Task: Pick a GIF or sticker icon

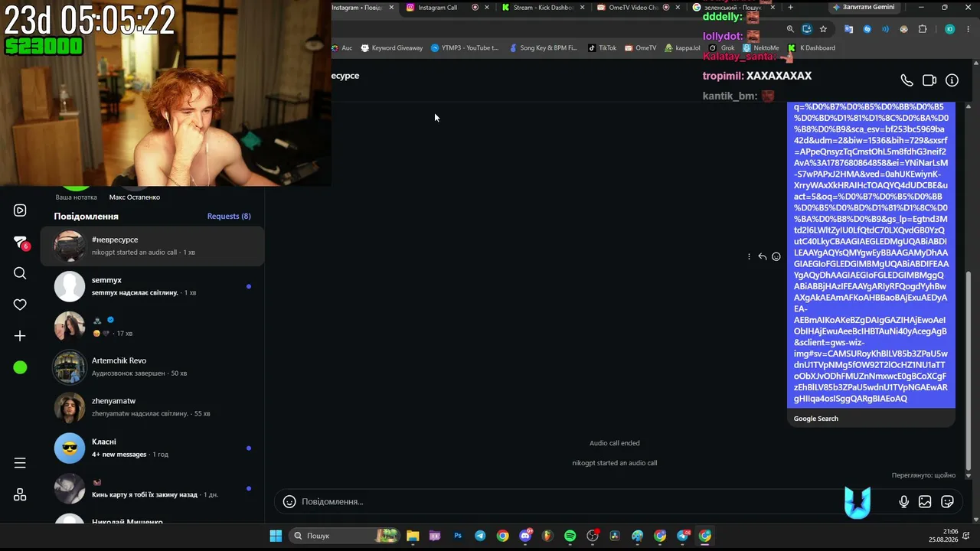Action: tap(947, 502)
